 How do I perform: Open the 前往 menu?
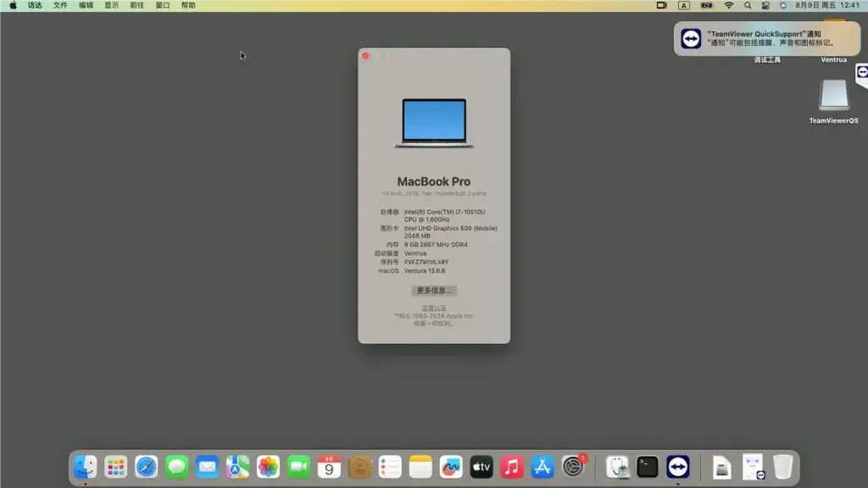point(136,6)
